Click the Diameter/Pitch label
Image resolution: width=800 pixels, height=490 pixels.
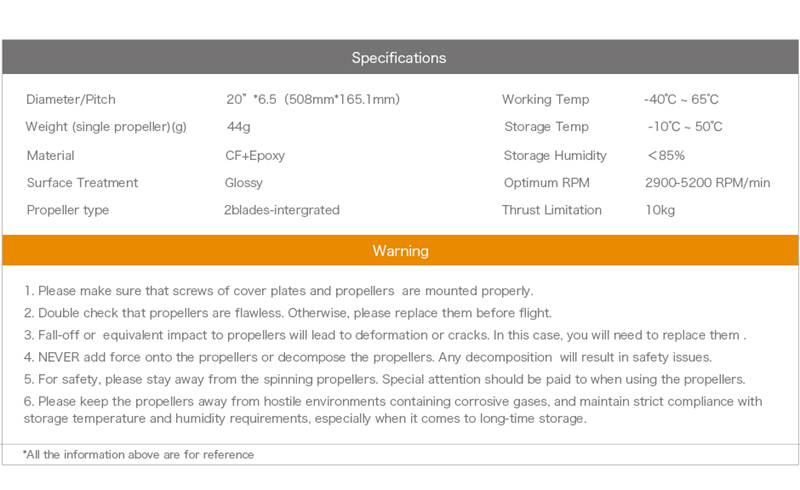click(x=71, y=100)
